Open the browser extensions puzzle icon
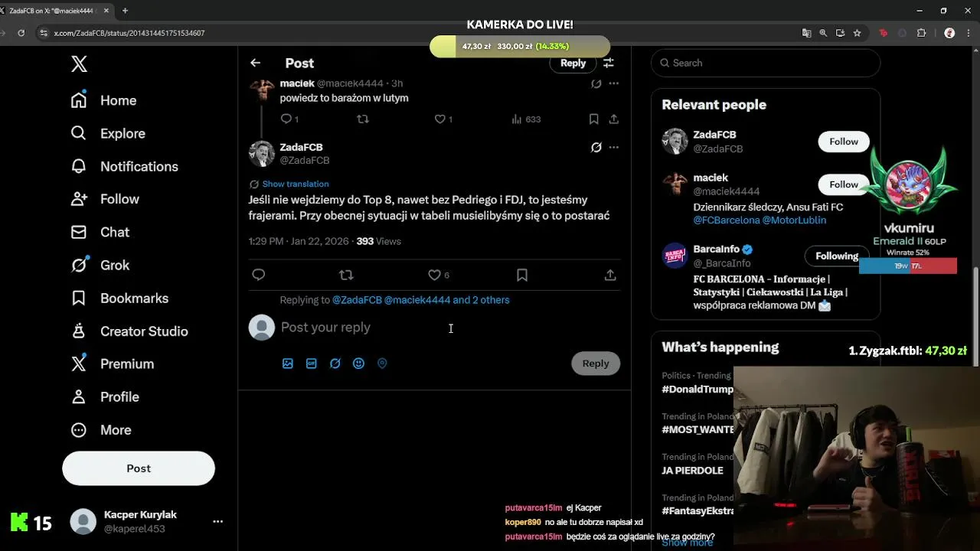 (921, 33)
